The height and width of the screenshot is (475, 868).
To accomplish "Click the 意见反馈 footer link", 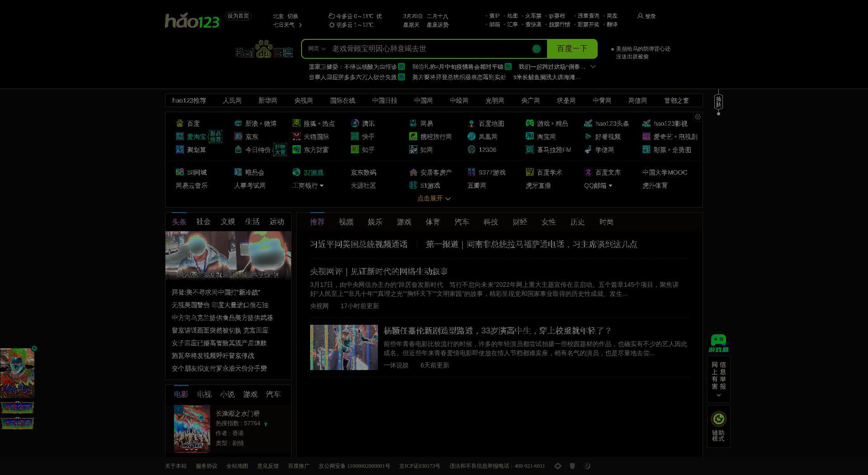I will coord(268,466).
